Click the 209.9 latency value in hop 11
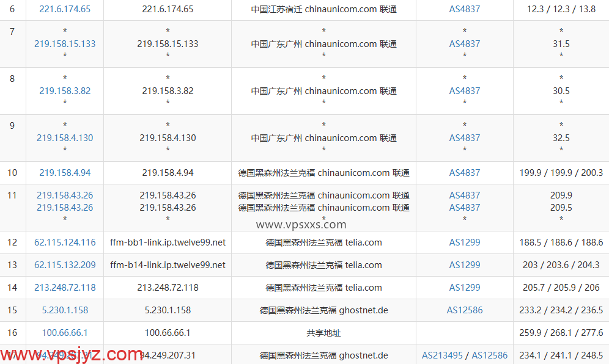 (561, 195)
